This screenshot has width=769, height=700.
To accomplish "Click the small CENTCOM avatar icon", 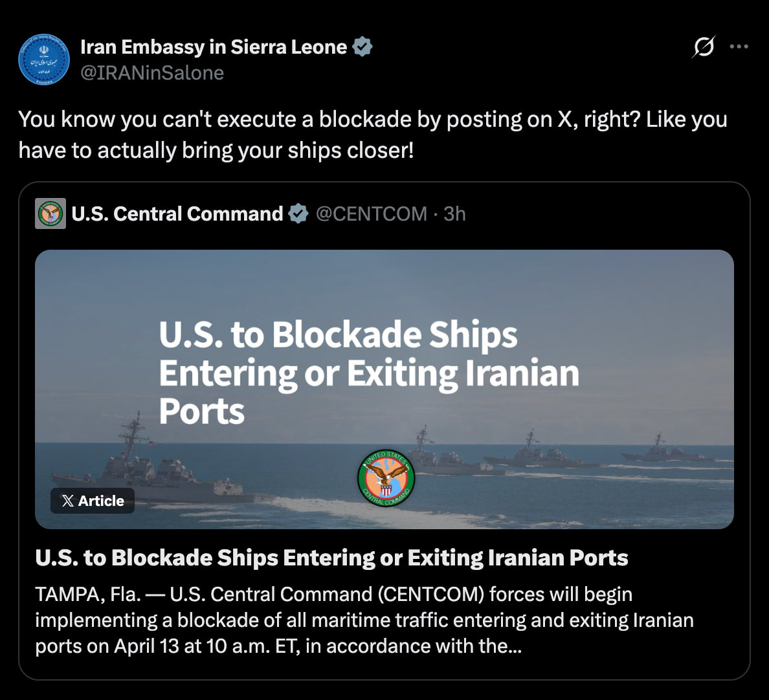I will (50, 213).
